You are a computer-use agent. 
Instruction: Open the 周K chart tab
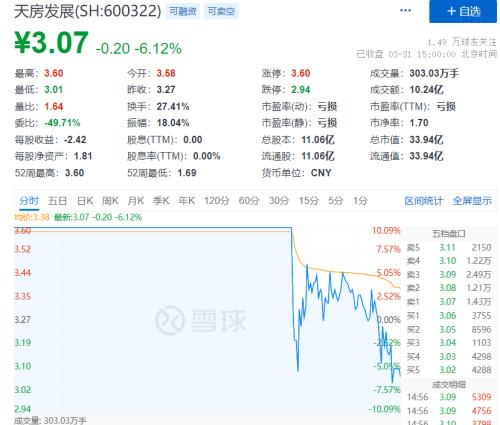coord(110,201)
